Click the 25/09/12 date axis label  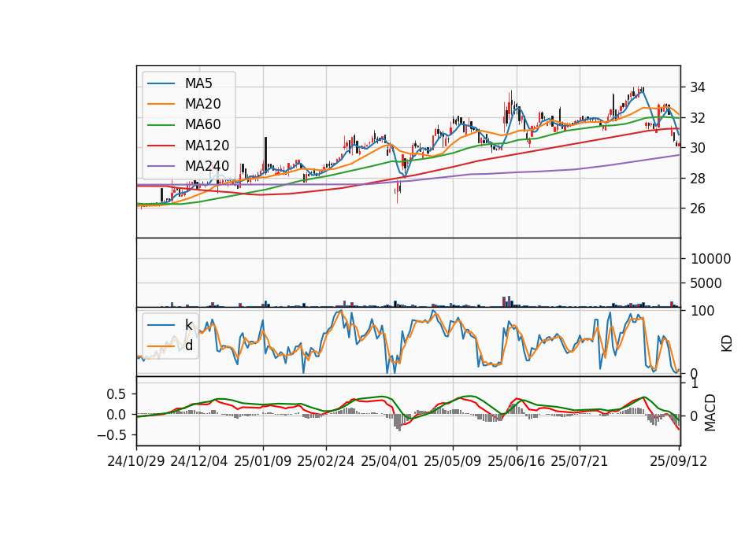pyautogui.click(x=679, y=461)
